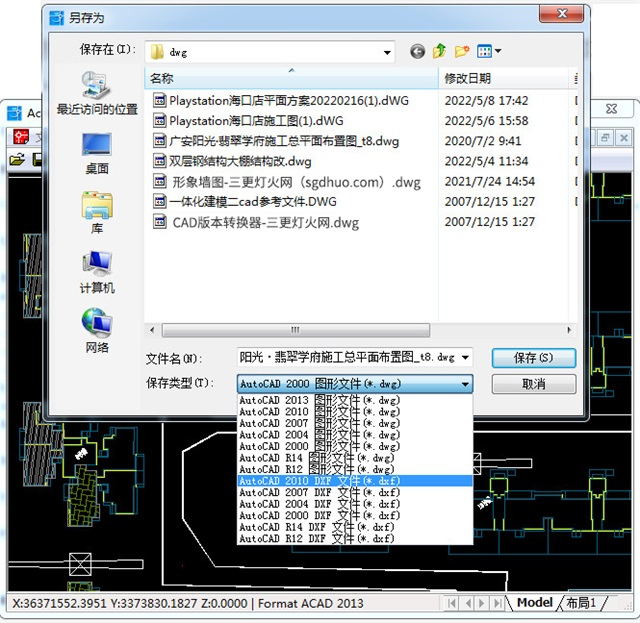Collapse the 保存类型 dropdown arrow
640x623 pixels.
[x=465, y=384]
